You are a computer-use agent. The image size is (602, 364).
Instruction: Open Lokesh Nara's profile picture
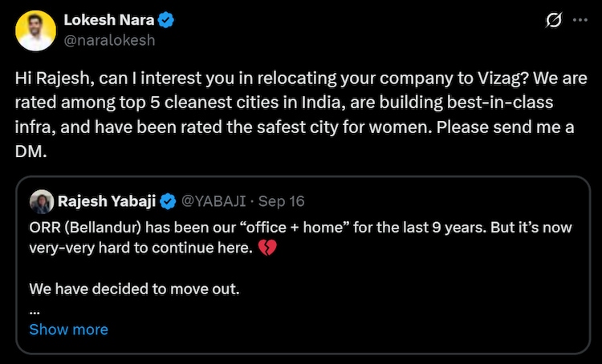(36, 30)
